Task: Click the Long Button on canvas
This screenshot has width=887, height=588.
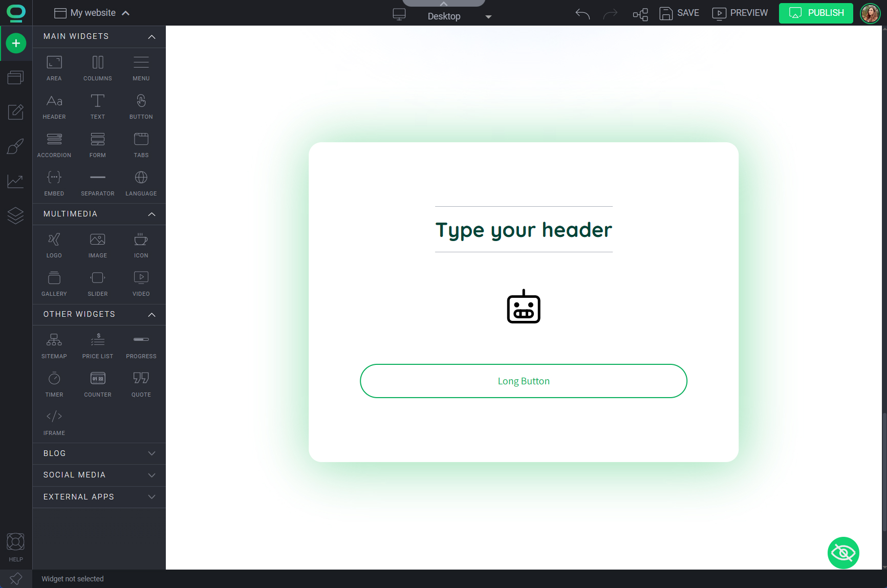Action: [523, 381]
